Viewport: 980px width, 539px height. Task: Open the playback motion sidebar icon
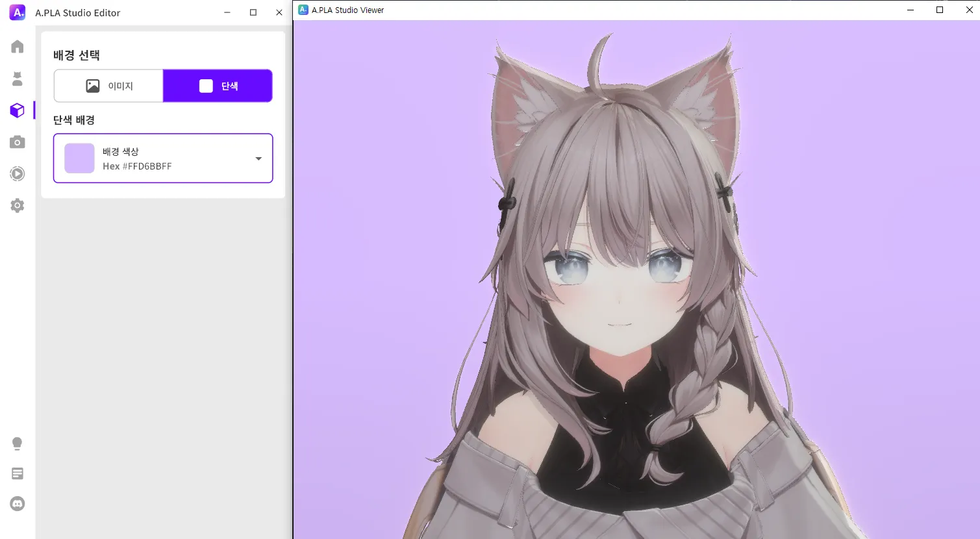point(18,174)
